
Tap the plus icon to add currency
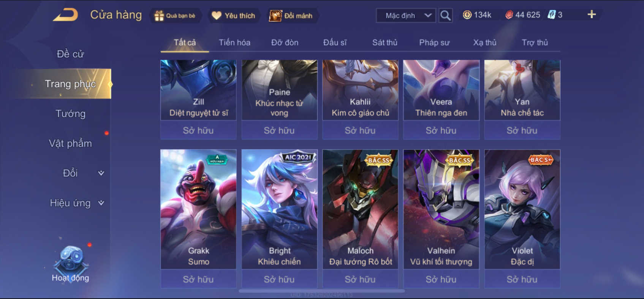tap(592, 14)
